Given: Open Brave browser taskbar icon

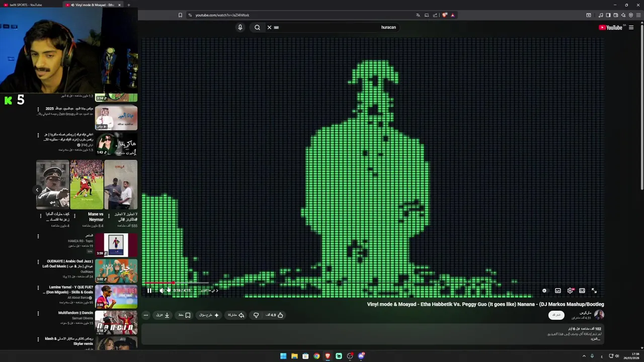Looking at the screenshot, I should click(328, 356).
